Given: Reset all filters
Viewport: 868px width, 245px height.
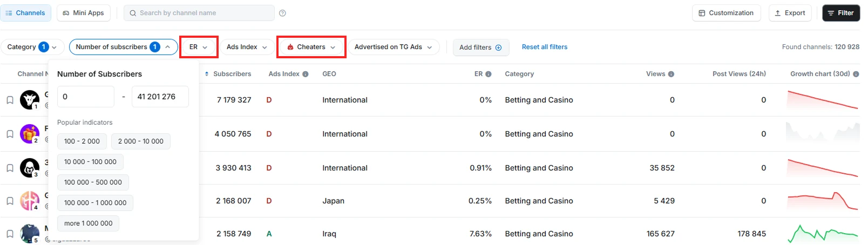Looking at the screenshot, I should click(545, 47).
